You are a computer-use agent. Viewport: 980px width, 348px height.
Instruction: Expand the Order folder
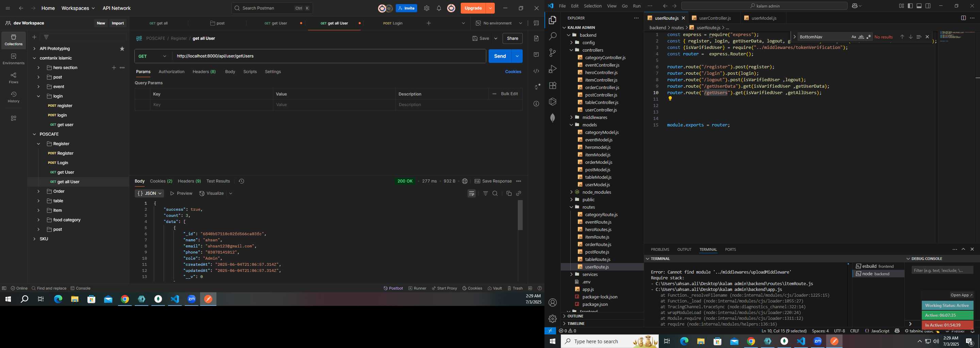coord(38,191)
